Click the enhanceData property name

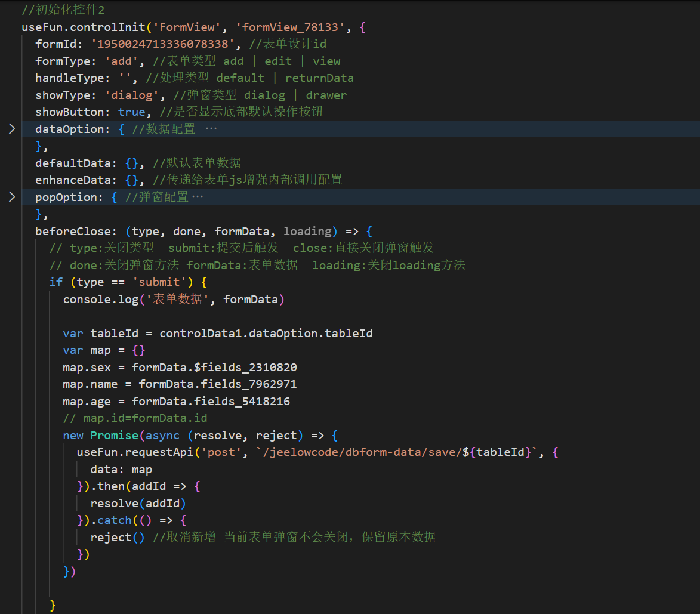(x=73, y=180)
